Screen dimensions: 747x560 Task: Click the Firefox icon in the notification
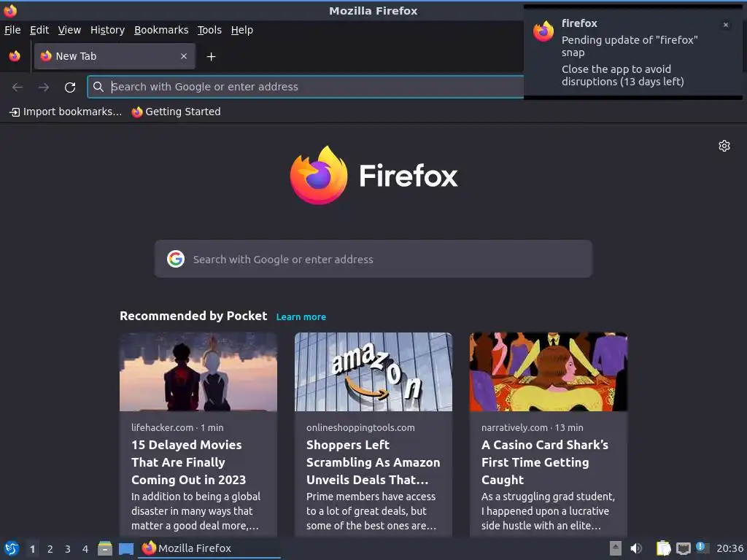coord(543,31)
